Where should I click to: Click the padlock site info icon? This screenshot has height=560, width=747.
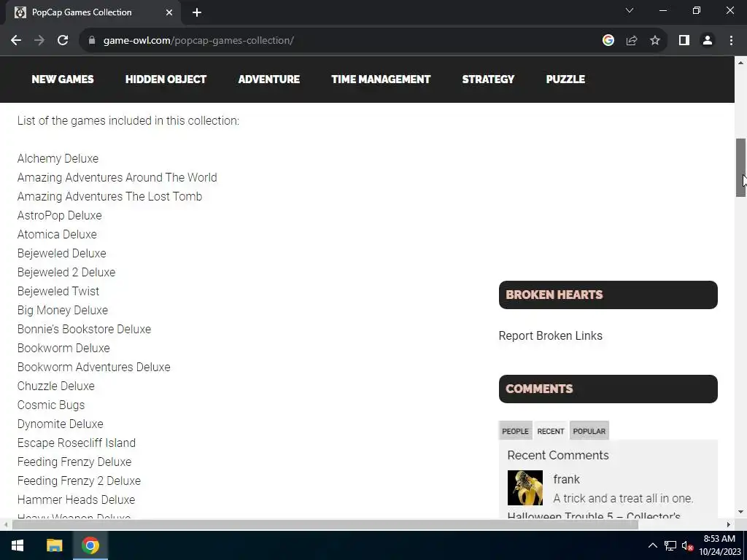click(x=92, y=41)
